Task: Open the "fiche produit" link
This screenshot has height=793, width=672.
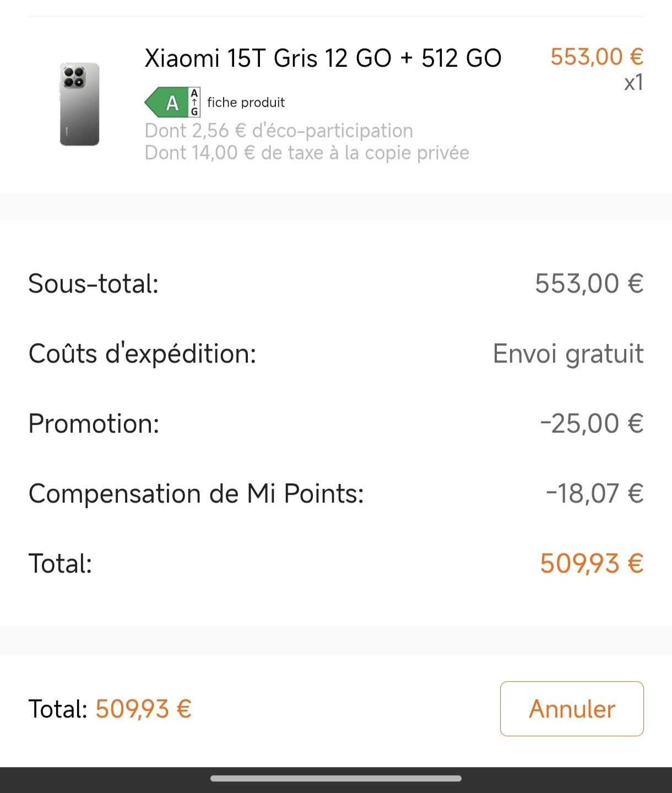Action: click(x=246, y=103)
